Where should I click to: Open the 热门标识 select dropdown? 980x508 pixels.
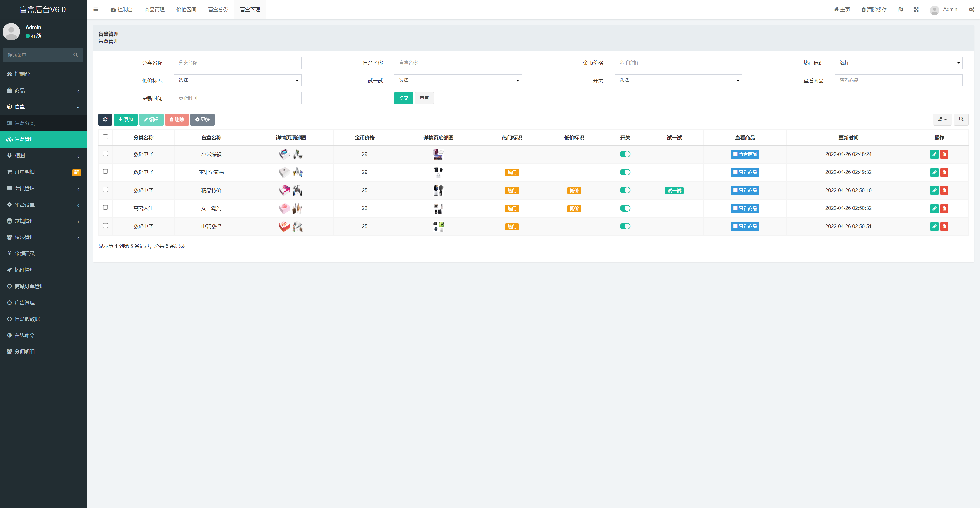coord(898,63)
